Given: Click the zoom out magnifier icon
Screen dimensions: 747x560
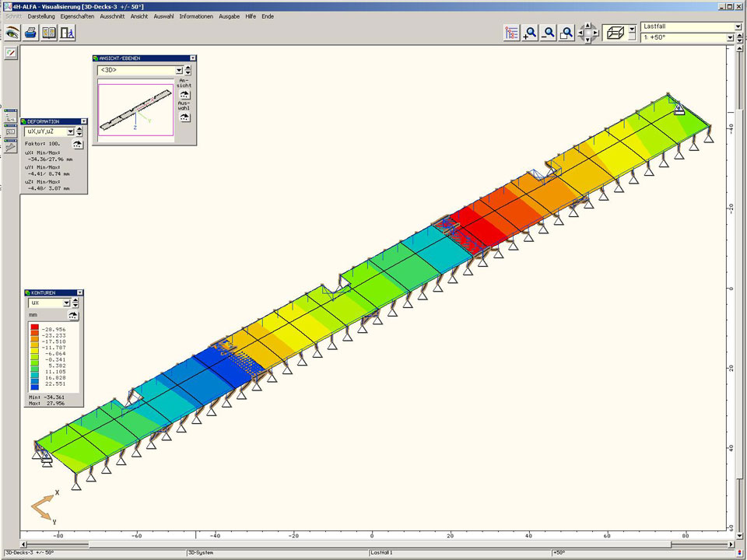Looking at the screenshot, I should click(x=549, y=33).
